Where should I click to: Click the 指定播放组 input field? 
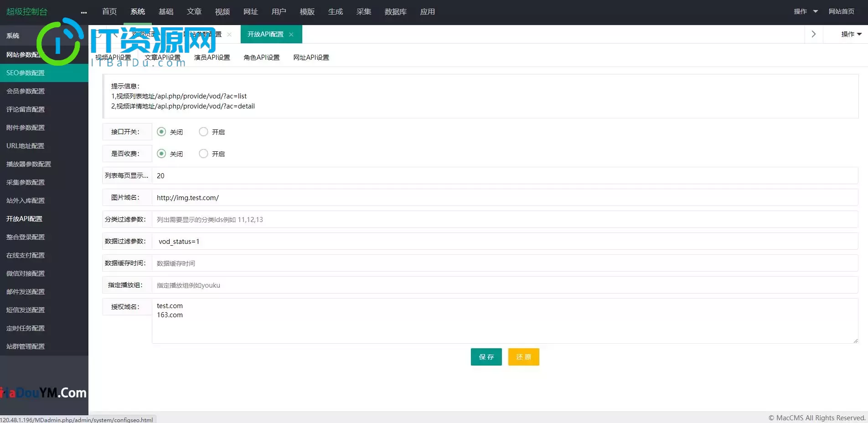coord(505,285)
